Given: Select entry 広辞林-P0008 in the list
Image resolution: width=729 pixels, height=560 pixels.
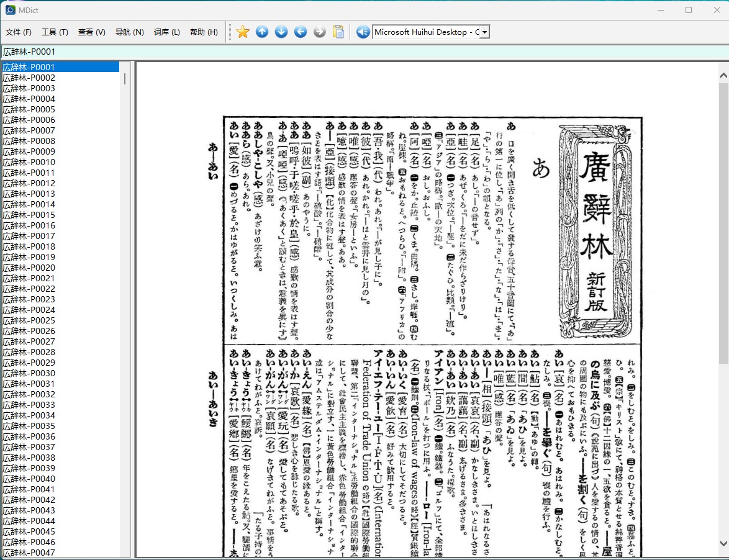Looking at the screenshot, I should (x=60, y=141).
